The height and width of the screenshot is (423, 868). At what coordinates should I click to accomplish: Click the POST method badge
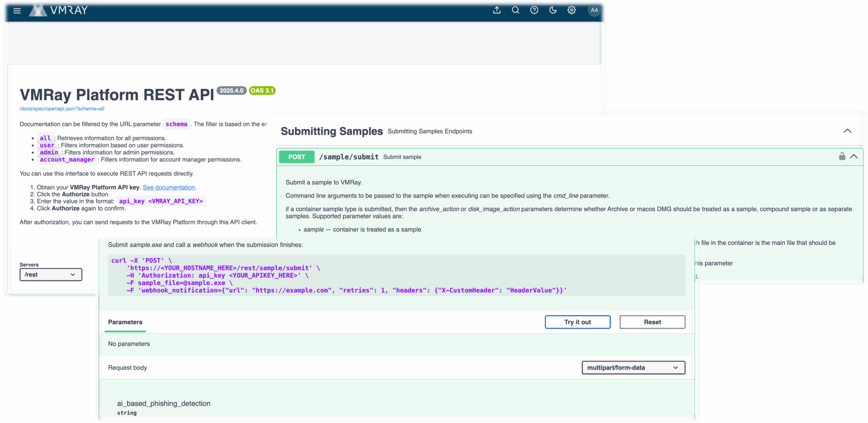(296, 157)
